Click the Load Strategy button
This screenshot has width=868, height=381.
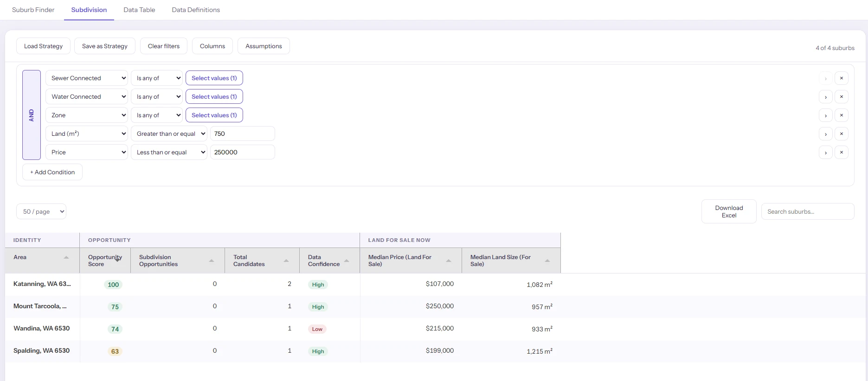click(x=43, y=46)
